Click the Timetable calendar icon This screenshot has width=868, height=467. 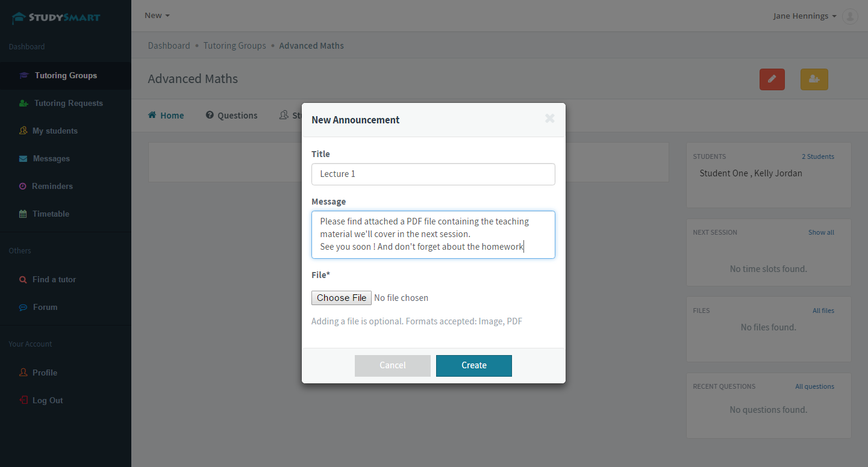(x=23, y=214)
